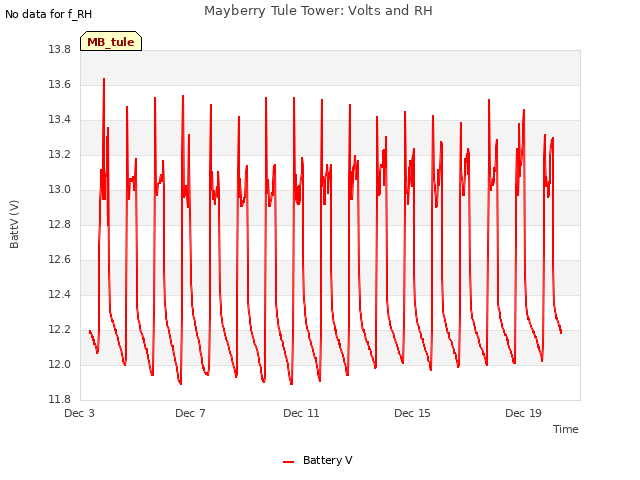Click the 'No data for f_RH' message
The height and width of the screenshot is (480, 640).
click(x=49, y=14)
